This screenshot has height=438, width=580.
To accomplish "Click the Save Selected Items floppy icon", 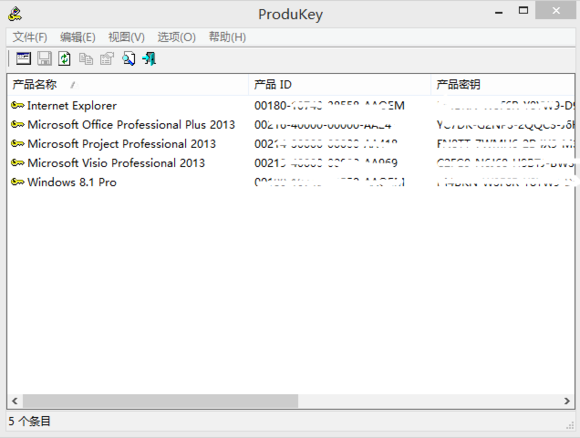I will (44, 59).
